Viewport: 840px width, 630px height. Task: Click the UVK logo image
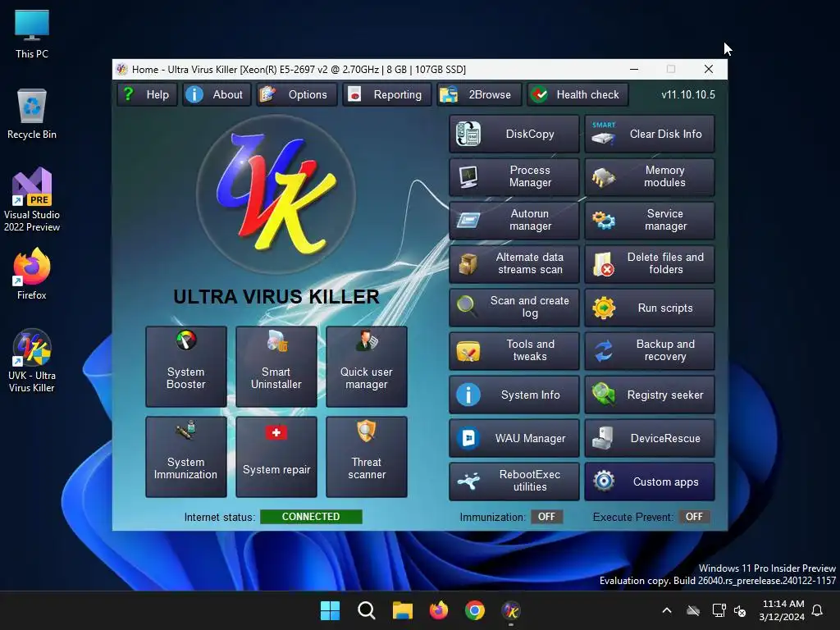(276, 194)
